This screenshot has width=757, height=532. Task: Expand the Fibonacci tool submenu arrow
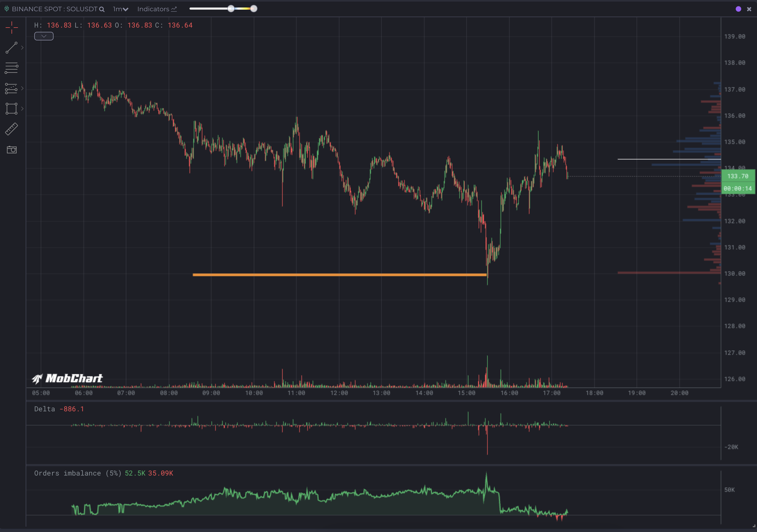pyautogui.click(x=22, y=88)
